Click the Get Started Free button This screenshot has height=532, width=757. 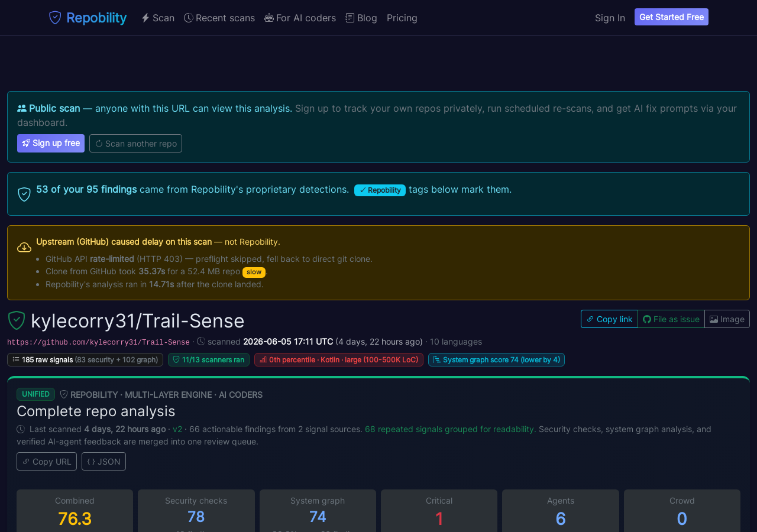[671, 17]
